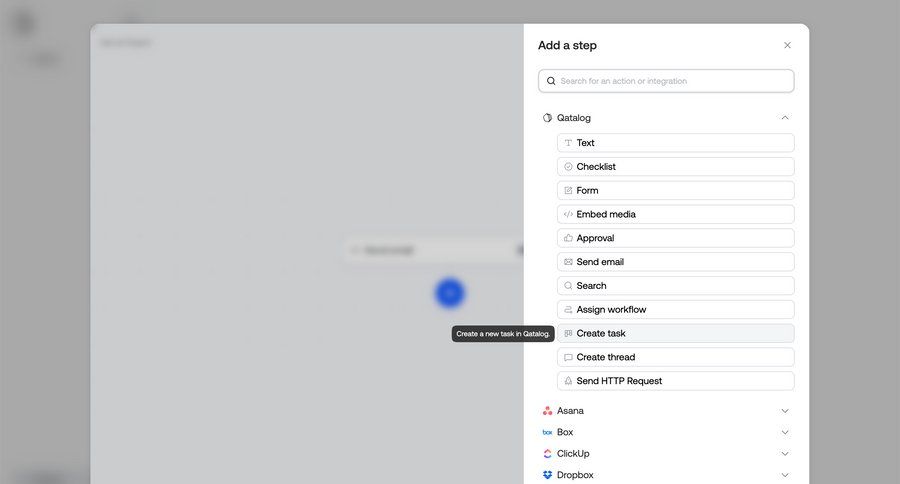
Task: Click the blue add step circle button
Action: tap(449, 293)
